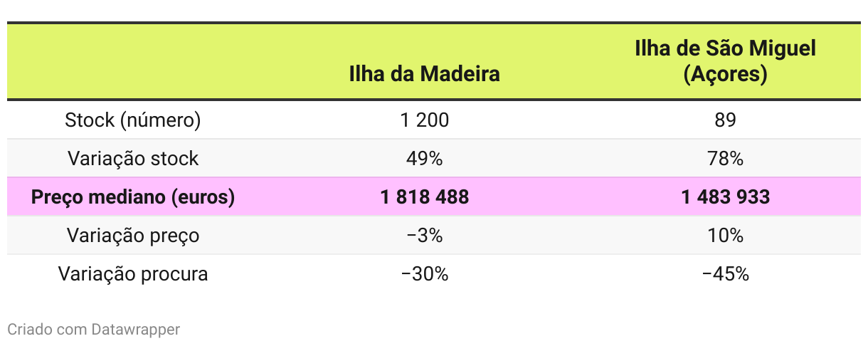Select the Variação stock row label

[x=133, y=159]
